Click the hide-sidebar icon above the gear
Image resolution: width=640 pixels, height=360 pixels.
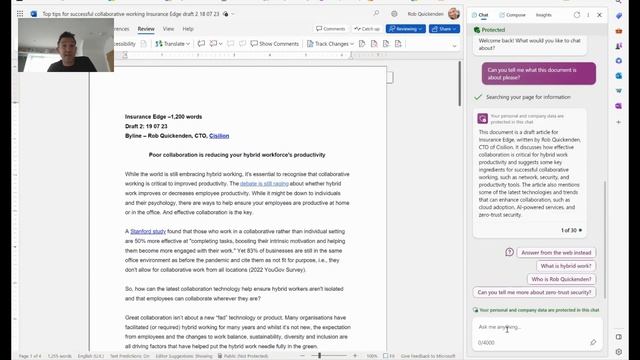click(619, 337)
